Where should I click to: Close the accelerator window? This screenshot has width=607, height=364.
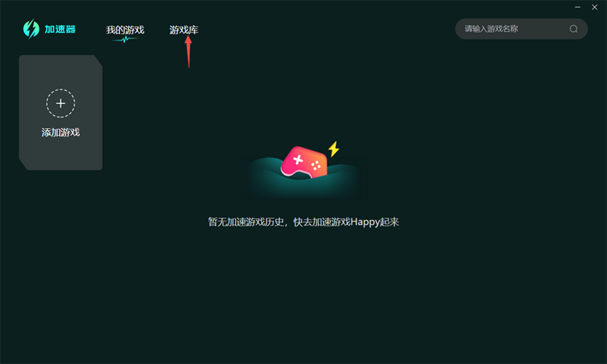[594, 7]
